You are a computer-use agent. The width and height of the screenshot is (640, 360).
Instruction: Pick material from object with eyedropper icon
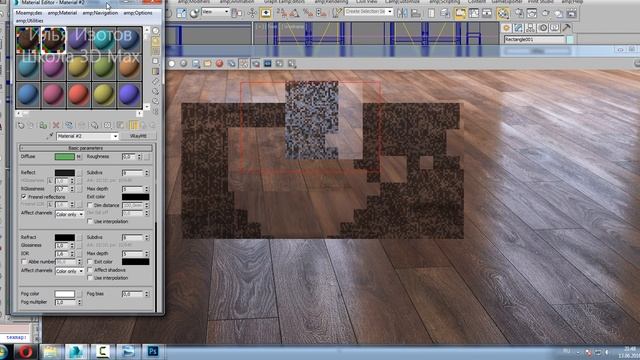tap(51, 136)
